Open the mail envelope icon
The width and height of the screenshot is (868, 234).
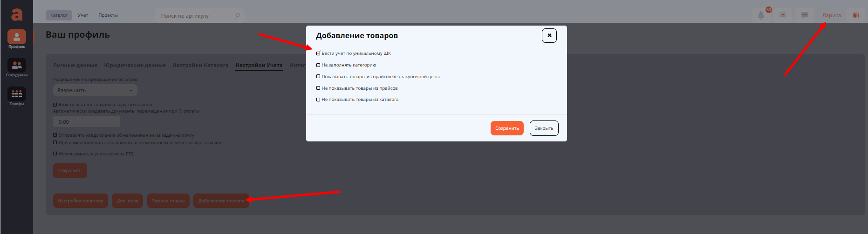(783, 15)
